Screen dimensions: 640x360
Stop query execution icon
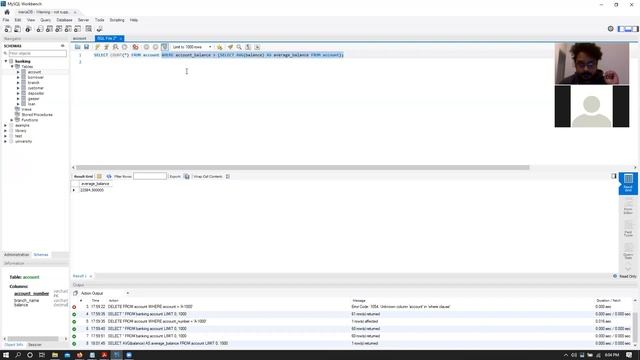(124, 47)
